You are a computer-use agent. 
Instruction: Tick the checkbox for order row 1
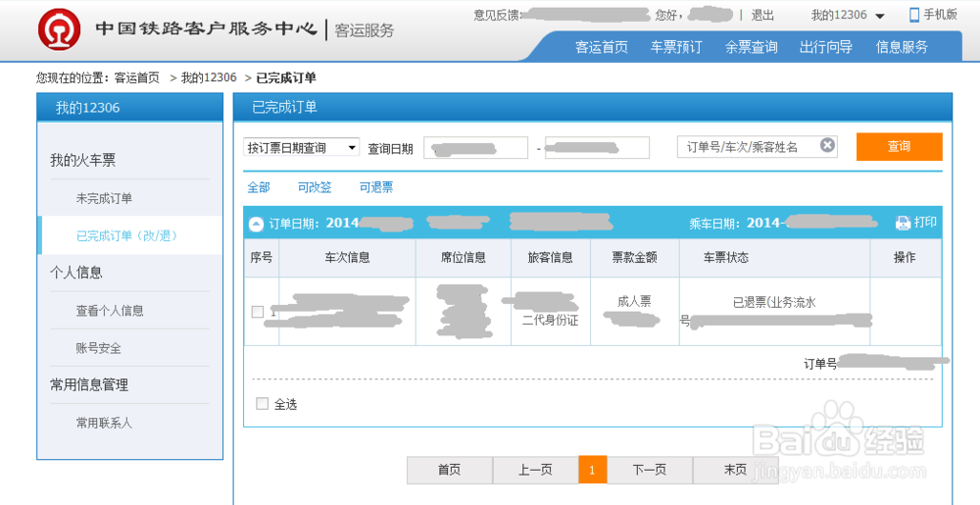(258, 311)
